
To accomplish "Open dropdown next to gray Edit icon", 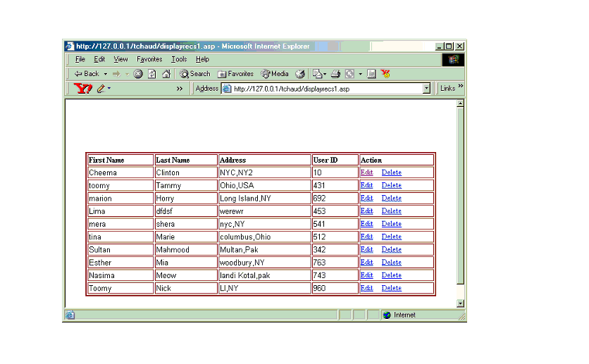I will coord(360,74).
